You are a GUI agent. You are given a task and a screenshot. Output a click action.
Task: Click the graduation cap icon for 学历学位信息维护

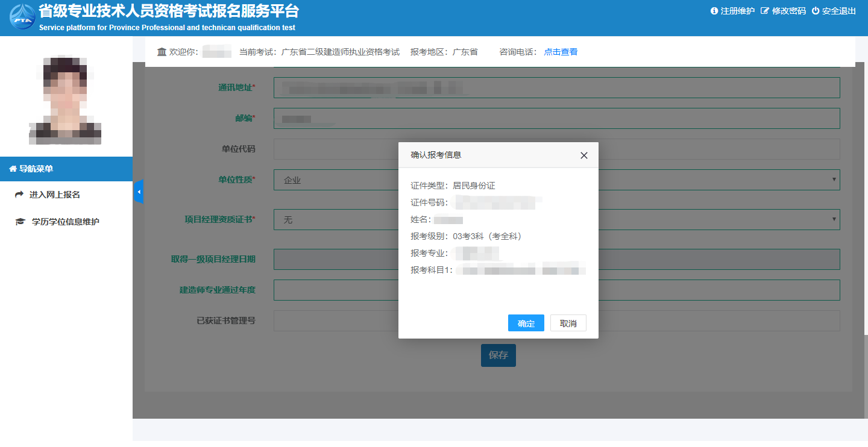click(x=20, y=222)
